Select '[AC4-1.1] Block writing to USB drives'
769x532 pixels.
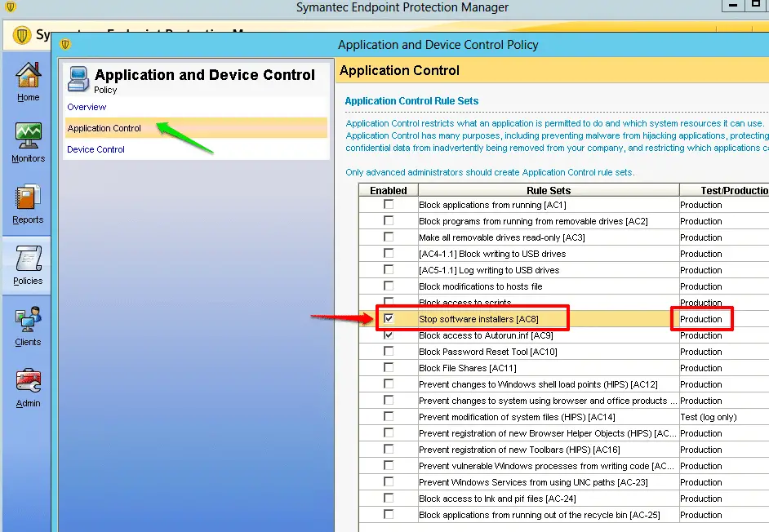coord(492,254)
